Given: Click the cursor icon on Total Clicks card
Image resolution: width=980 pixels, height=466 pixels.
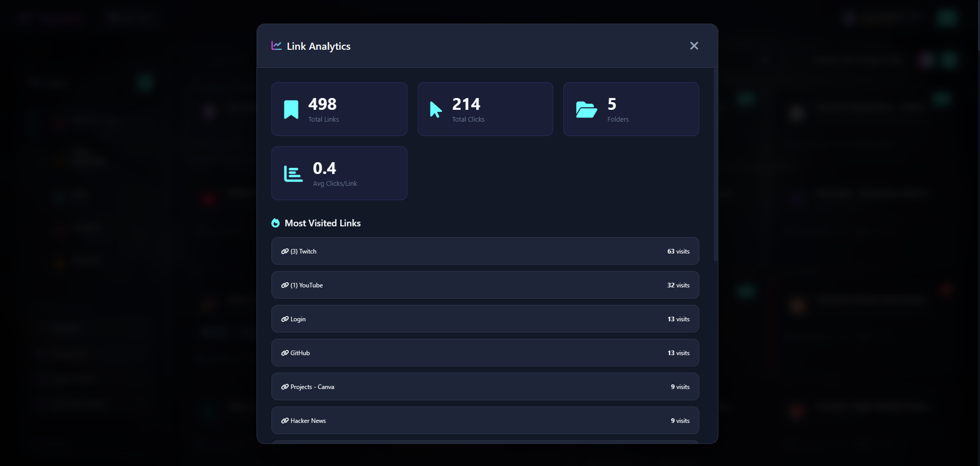Looking at the screenshot, I should pos(436,109).
